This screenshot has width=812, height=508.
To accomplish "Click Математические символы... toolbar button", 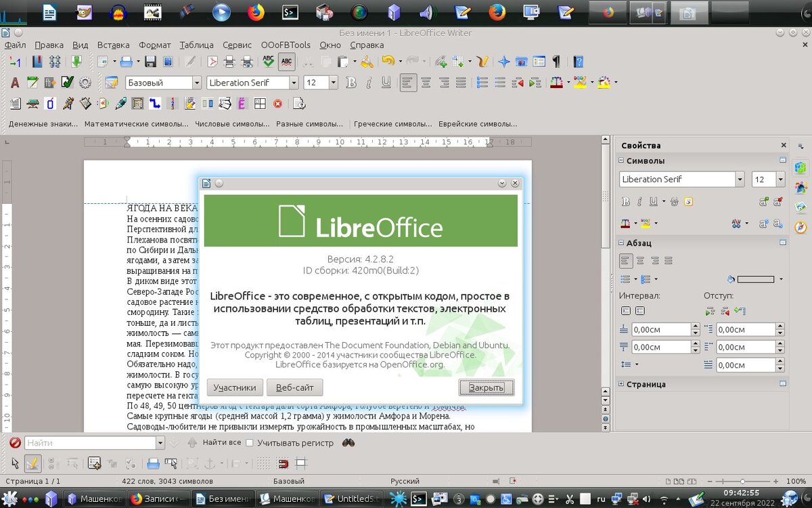I will point(136,124).
